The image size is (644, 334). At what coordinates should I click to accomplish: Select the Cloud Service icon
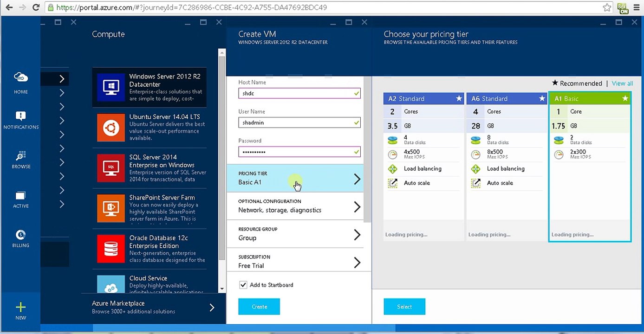(x=111, y=284)
